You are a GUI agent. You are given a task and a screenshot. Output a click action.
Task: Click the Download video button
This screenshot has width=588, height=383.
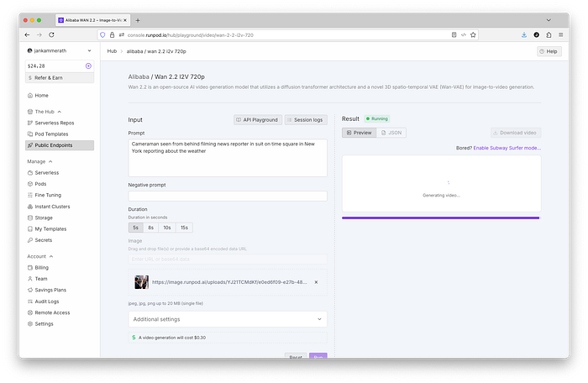[x=516, y=133]
